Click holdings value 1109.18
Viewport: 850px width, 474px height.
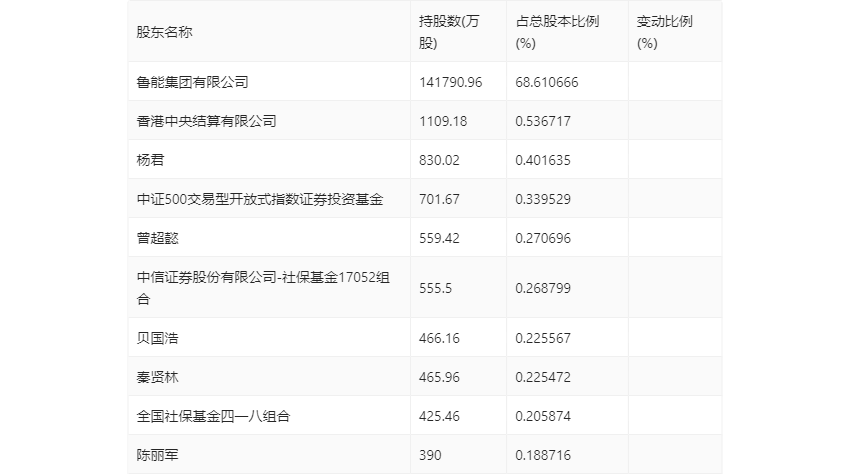tap(443, 121)
